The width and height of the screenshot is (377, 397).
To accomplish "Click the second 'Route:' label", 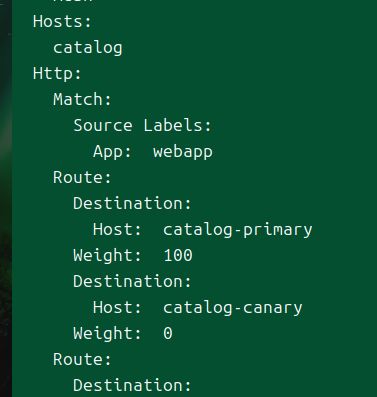I will click(x=82, y=359).
